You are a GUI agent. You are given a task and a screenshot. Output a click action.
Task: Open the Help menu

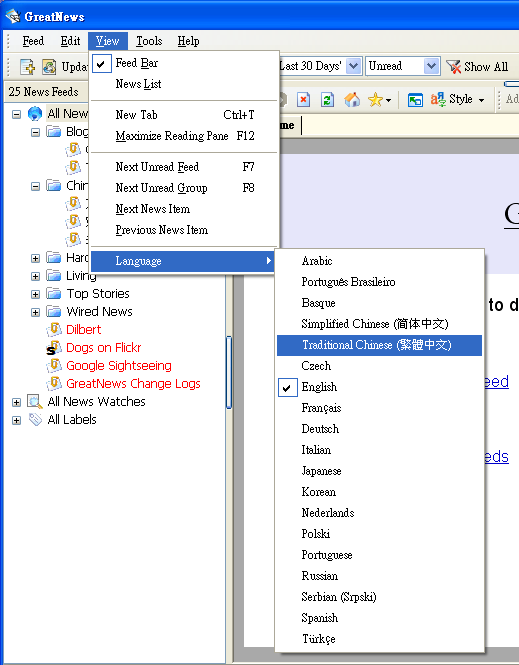[x=188, y=41]
